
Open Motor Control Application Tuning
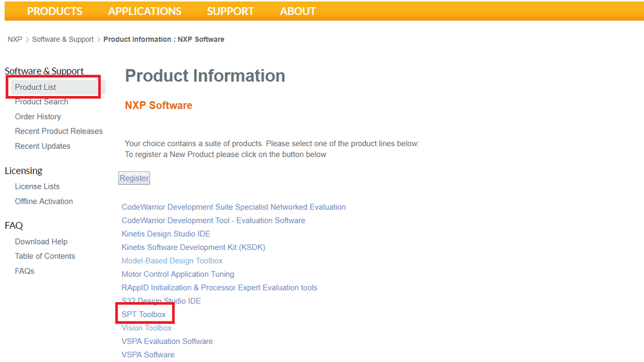click(x=178, y=274)
